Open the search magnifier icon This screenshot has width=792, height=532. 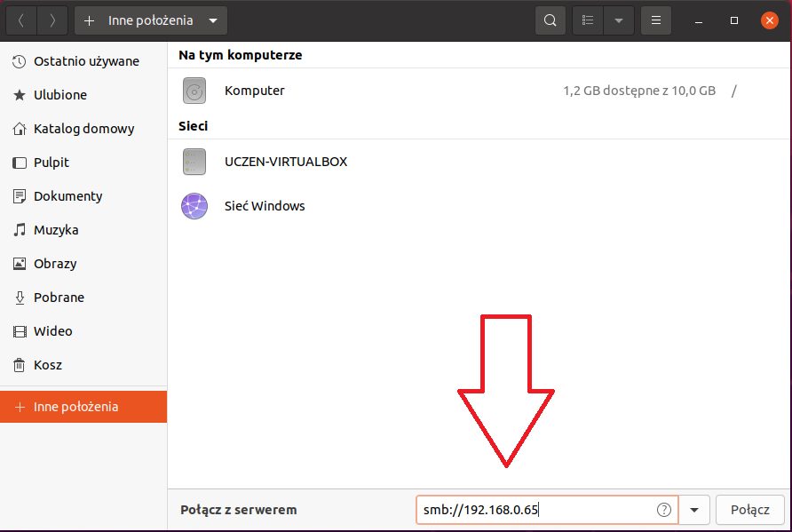[550, 20]
